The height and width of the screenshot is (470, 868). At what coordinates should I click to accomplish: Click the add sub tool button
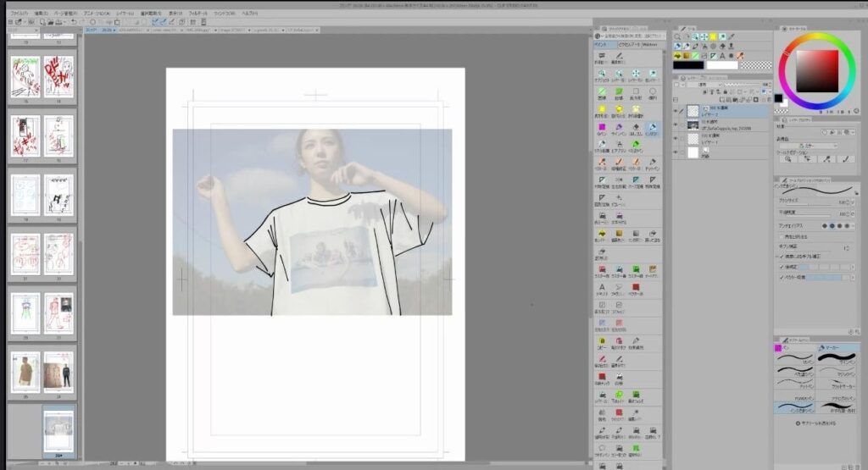(x=816, y=423)
